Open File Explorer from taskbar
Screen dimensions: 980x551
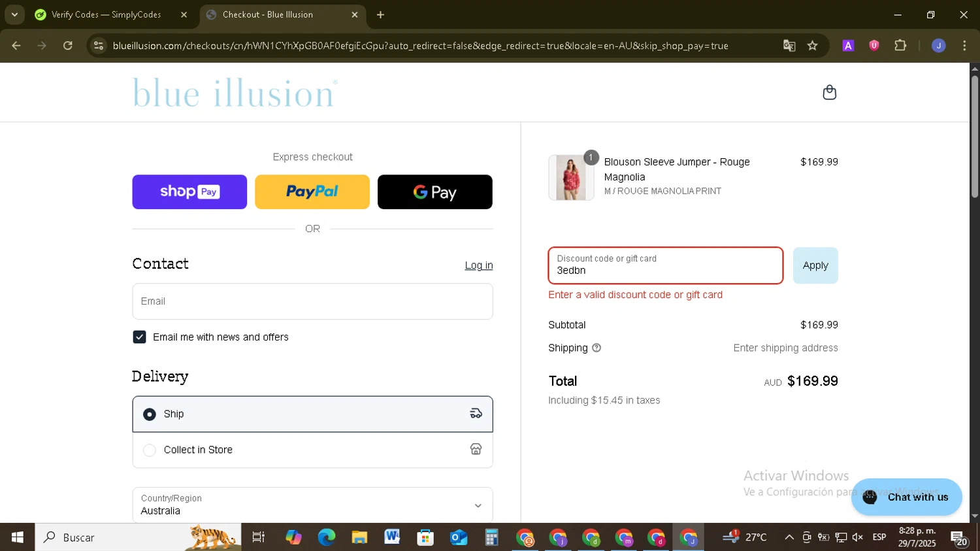click(359, 537)
